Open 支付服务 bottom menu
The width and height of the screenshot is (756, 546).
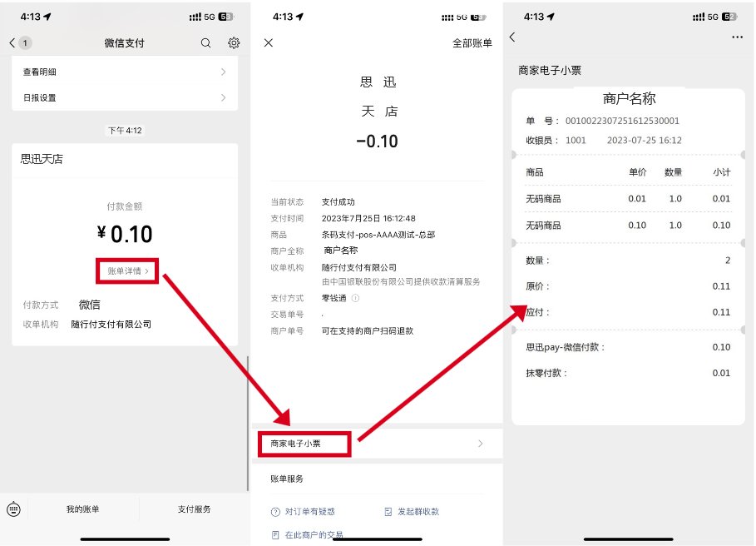pyautogui.click(x=195, y=509)
